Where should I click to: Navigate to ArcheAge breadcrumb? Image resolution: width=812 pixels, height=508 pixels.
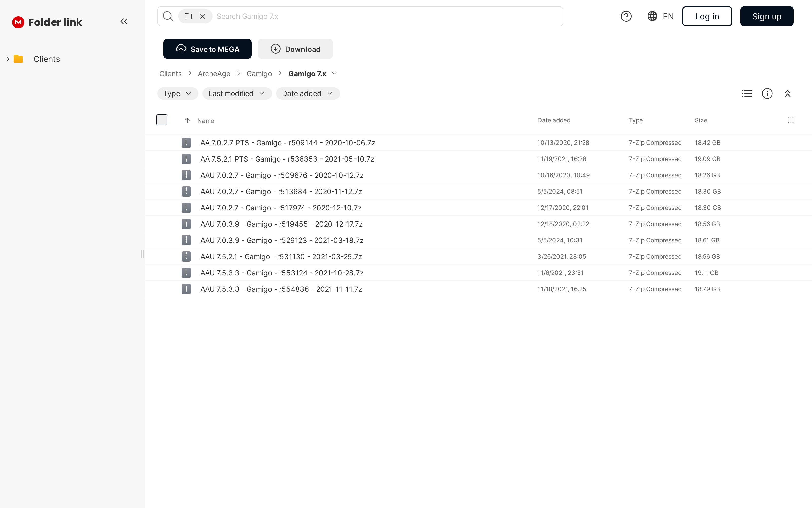[x=214, y=74]
